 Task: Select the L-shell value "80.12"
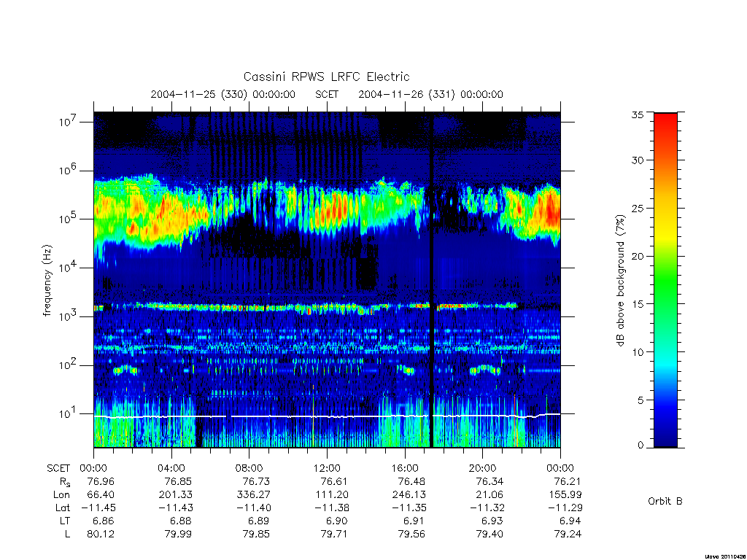101,534
